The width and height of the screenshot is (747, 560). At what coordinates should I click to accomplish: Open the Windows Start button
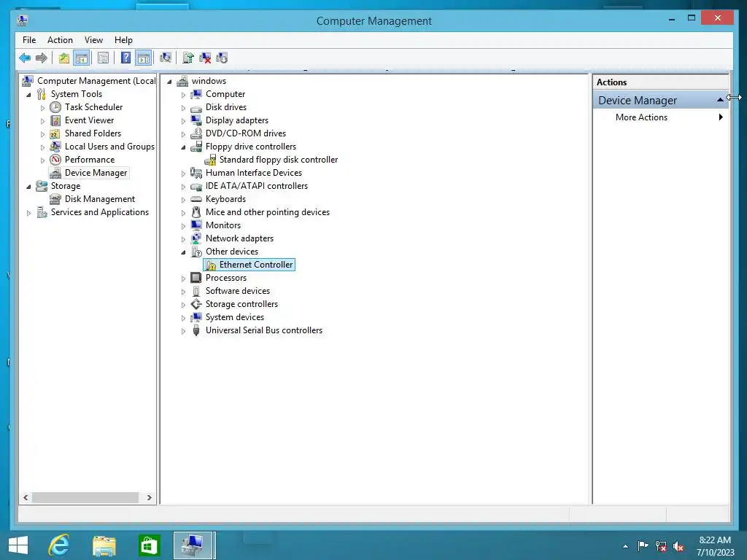click(x=18, y=545)
